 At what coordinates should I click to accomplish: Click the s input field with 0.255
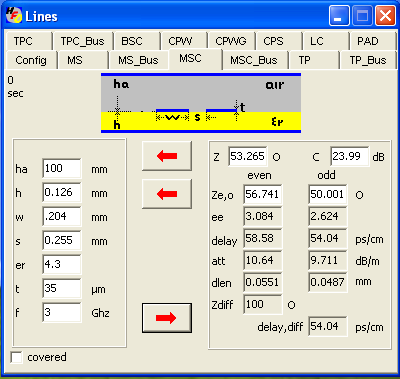[x=62, y=240]
